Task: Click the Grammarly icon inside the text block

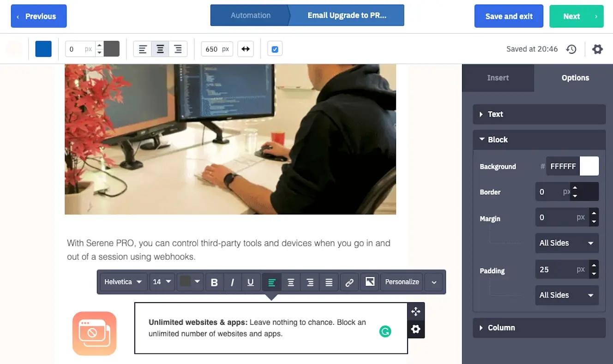Action: pos(385,332)
